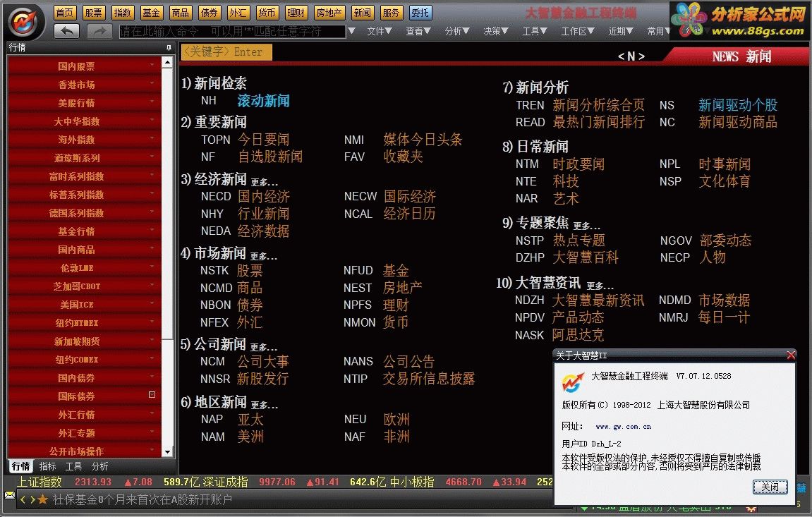This screenshot has width=812, height=517.
Task: Click the star icon in news ticker
Action: pyautogui.click(x=43, y=499)
